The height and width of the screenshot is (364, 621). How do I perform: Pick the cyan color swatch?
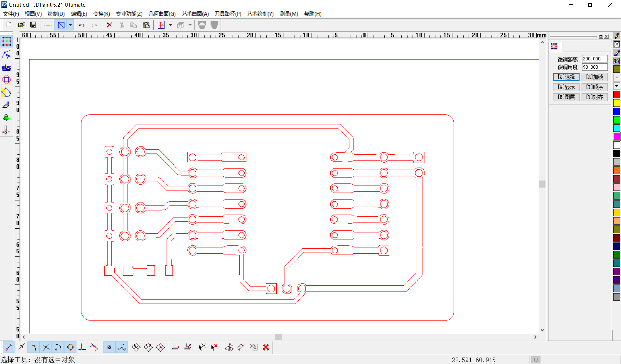[617, 128]
